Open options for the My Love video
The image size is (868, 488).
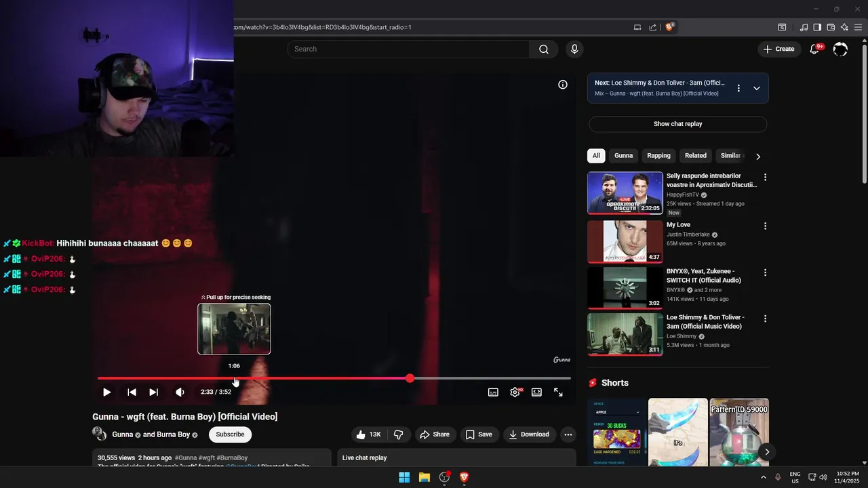point(765,226)
